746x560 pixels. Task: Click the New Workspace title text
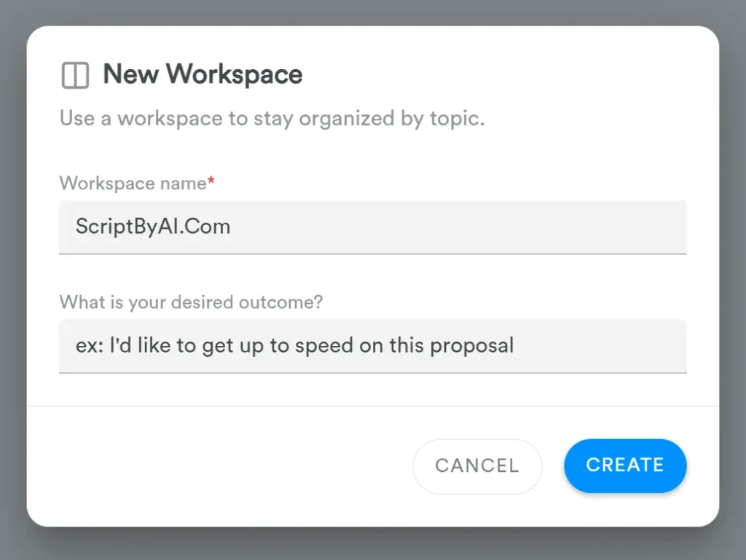(x=203, y=74)
